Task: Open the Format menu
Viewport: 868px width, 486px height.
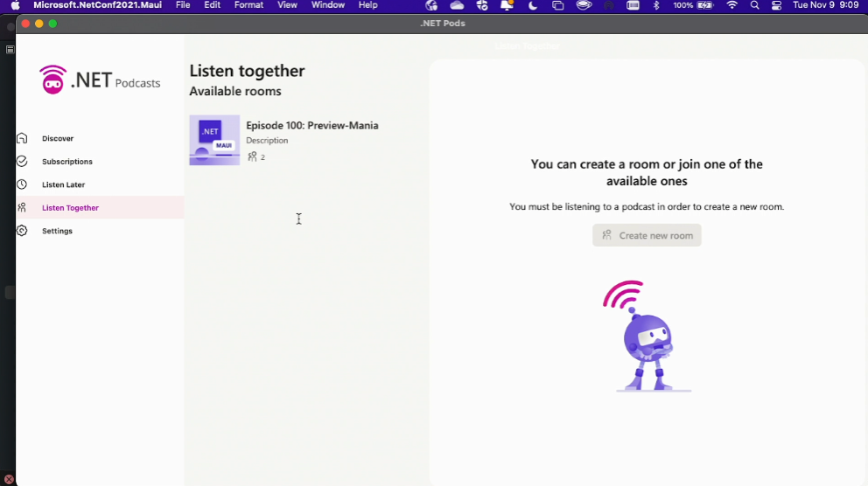Action: [x=248, y=5]
